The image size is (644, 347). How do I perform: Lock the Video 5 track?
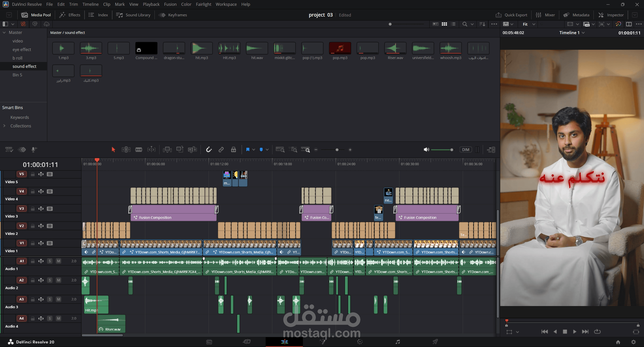(33, 174)
